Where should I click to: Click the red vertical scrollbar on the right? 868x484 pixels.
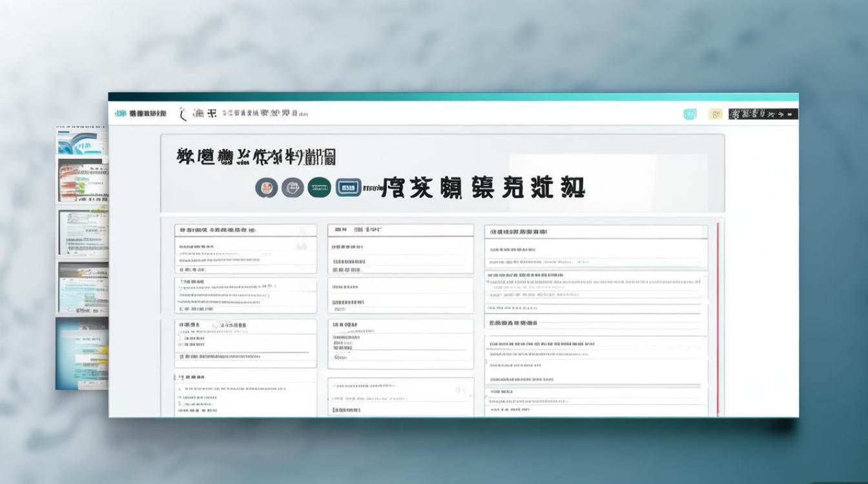tap(718, 319)
